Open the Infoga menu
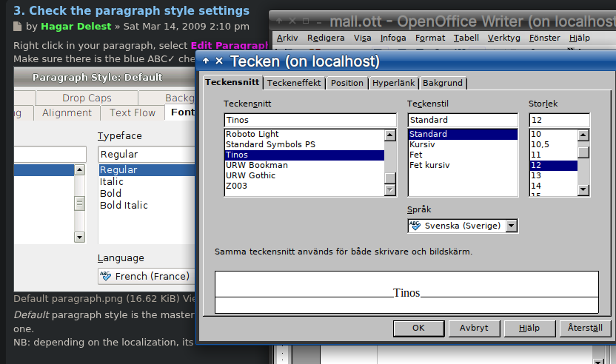The height and width of the screenshot is (364, 616). (393, 38)
